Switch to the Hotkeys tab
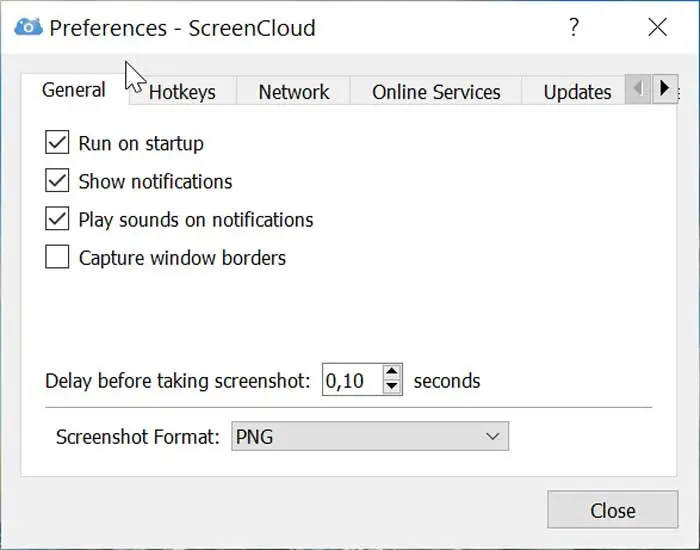This screenshot has width=700, height=550. 182,92
